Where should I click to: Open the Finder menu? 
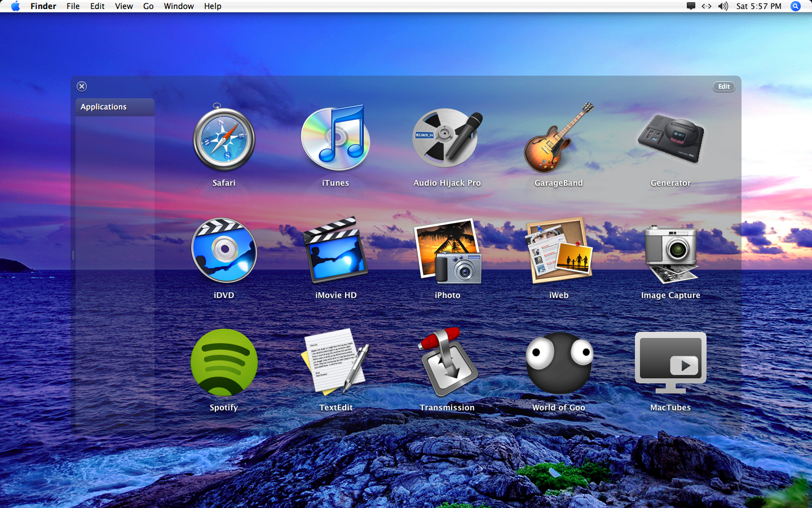click(x=43, y=6)
